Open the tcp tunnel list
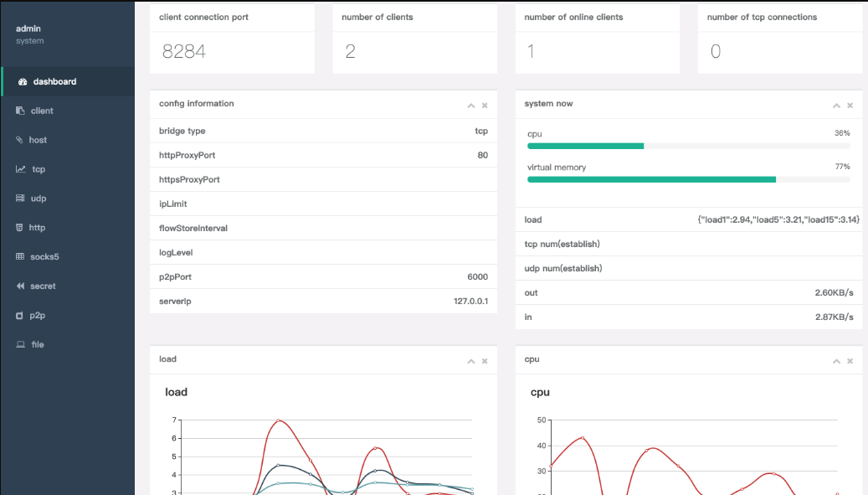Image resolution: width=868 pixels, height=495 pixels. [x=68, y=169]
